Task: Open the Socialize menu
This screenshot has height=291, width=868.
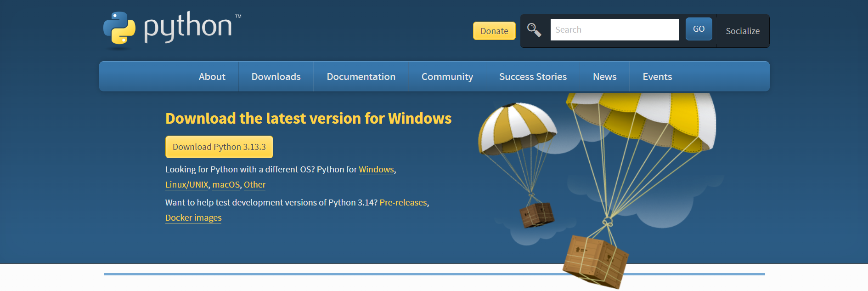Action: 742,31
